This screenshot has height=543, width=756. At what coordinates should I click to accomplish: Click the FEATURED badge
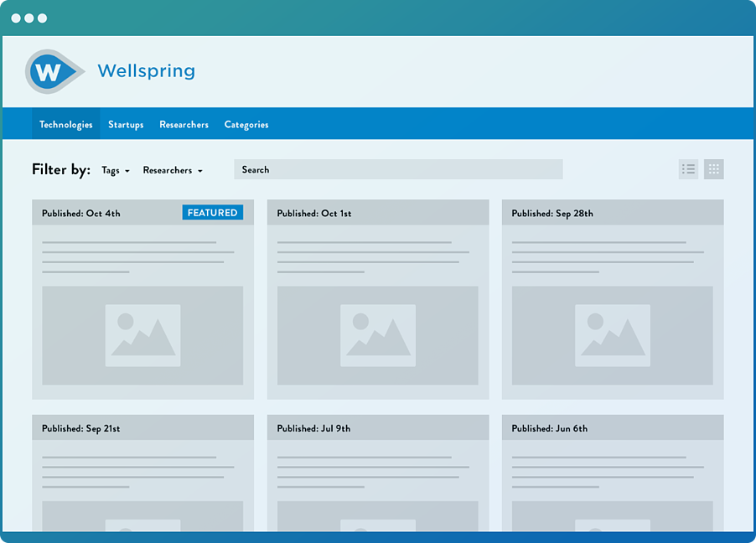[212, 212]
